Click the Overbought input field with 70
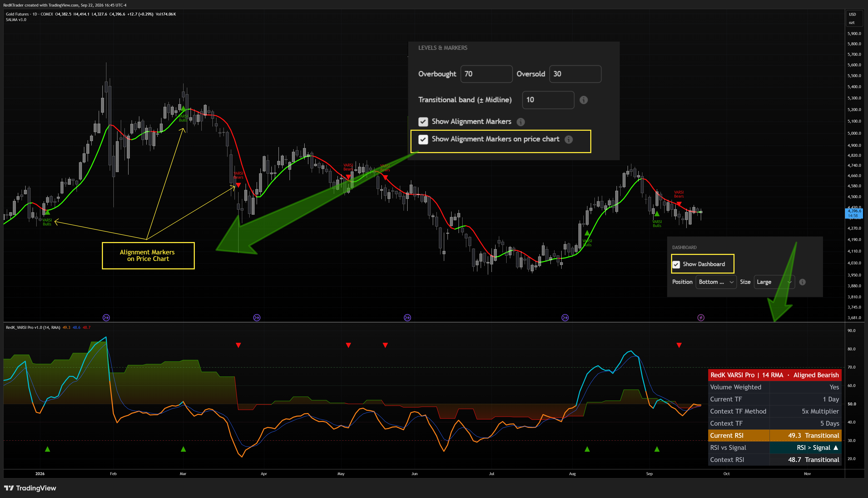868x498 pixels. pyautogui.click(x=486, y=74)
